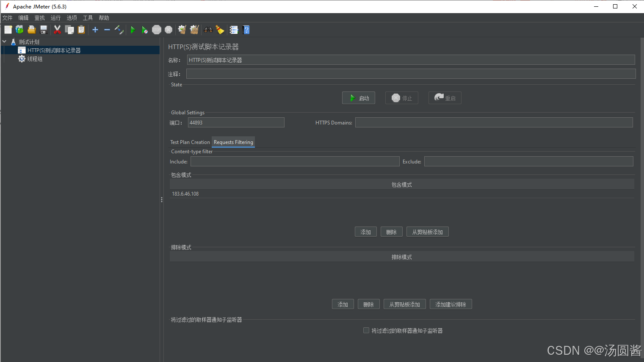Viewport: 644px width, 362px height.
Task: Start test without pauses icon
Action: click(x=145, y=30)
